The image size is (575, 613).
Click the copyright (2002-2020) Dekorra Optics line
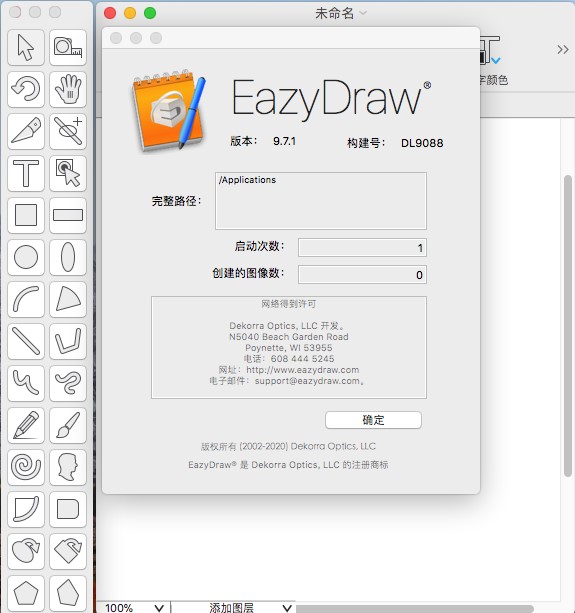(288, 446)
